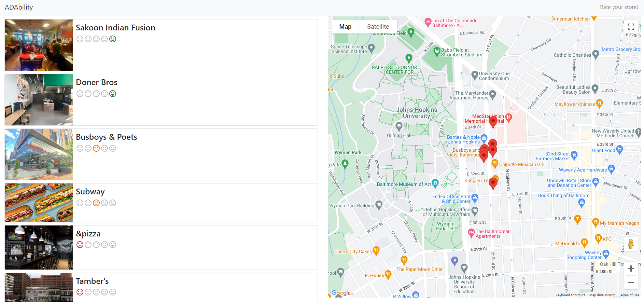The height and width of the screenshot is (302, 644).
Task: Click the first gray face for Sakoon Indian Fusion
Action: (x=80, y=39)
